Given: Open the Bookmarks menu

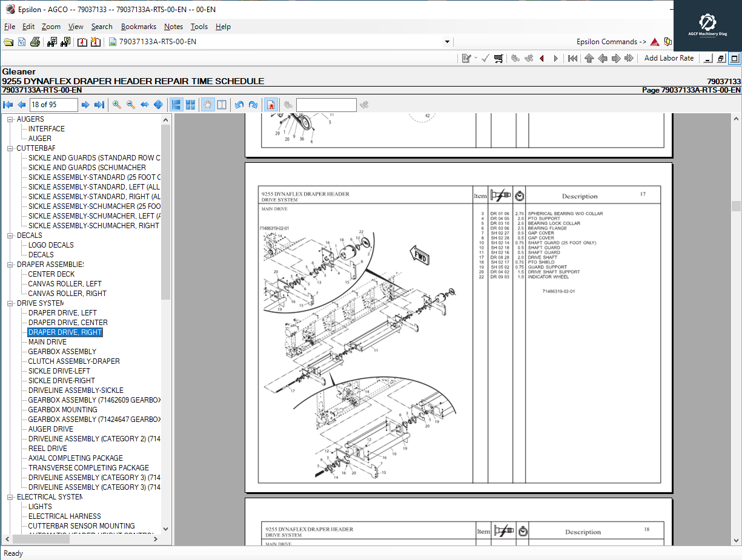Looking at the screenshot, I should pyautogui.click(x=139, y=27).
